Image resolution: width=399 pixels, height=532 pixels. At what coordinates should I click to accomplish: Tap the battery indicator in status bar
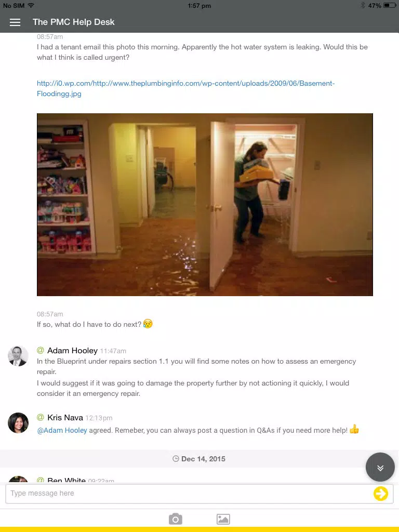tap(390, 5)
